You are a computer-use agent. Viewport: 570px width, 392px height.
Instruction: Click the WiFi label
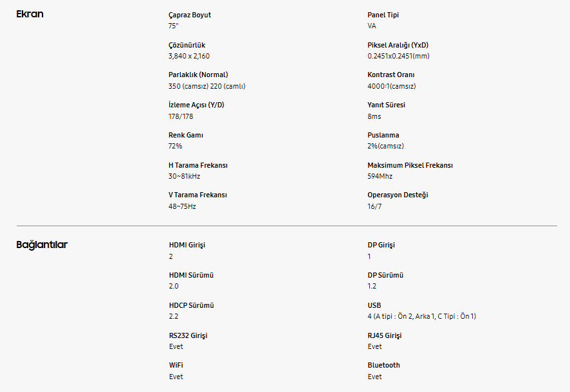pos(176,365)
